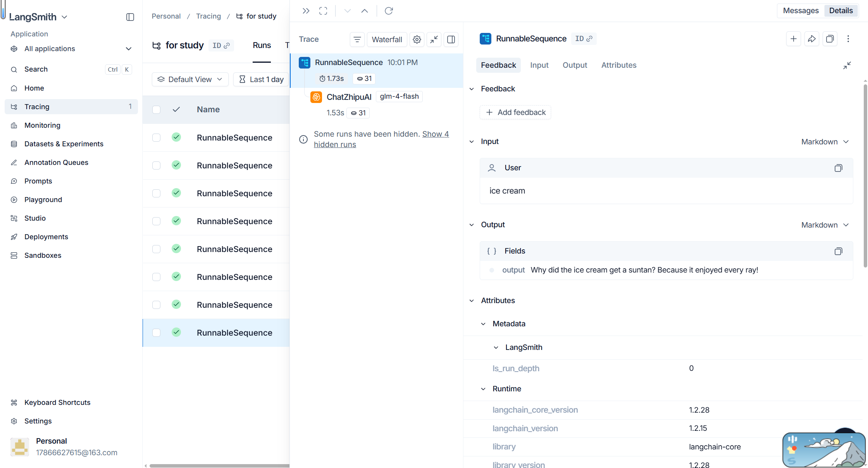Image resolution: width=868 pixels, height=468 pixels.
Task: Collapse details pane with shrink icon
Action: coord(847,65)
